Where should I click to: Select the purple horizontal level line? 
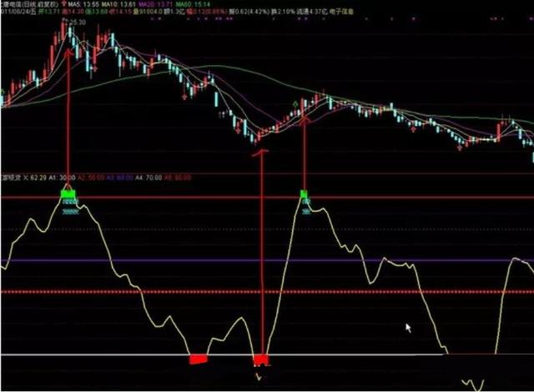coord(267,261)
